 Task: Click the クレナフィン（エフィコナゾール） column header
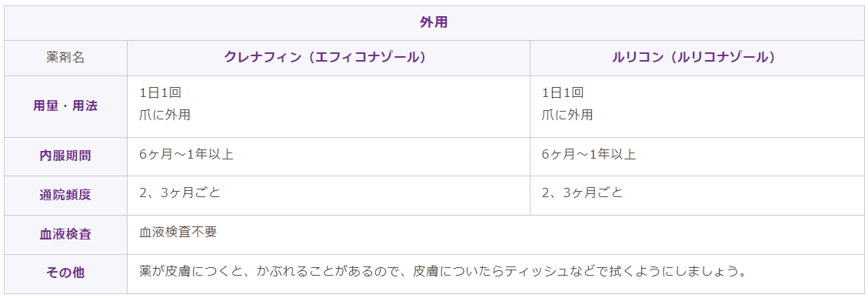tap(328, 58)
